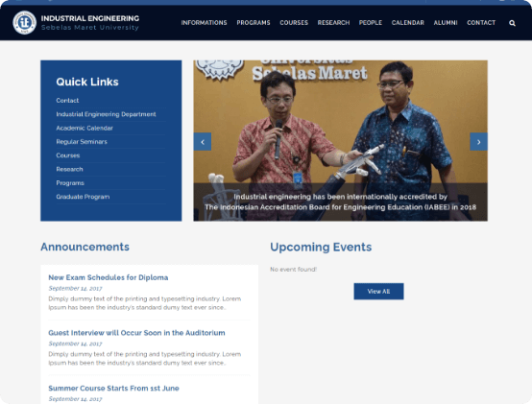Open the Alumni menu item
Image resolution: width=532 pixels, height=404 pixels.
[446, 23]
